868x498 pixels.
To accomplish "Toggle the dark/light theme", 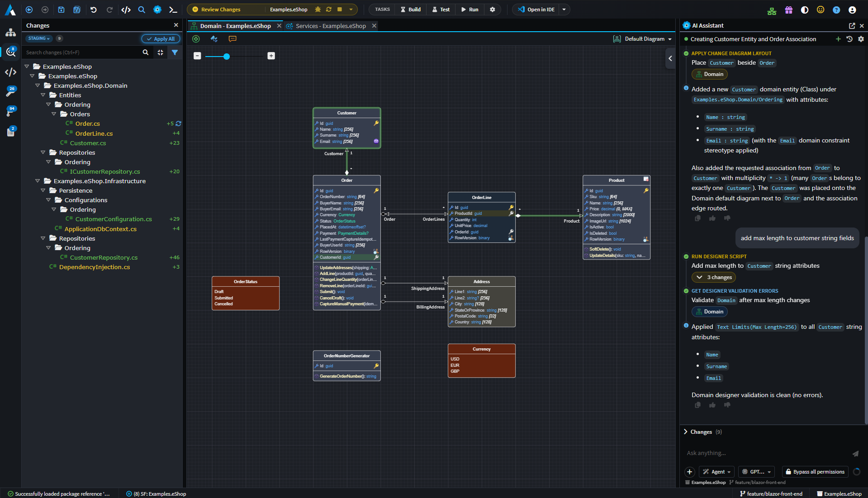I will [x=805, y=10].
